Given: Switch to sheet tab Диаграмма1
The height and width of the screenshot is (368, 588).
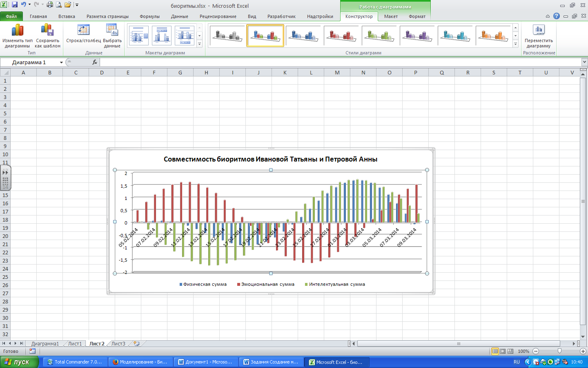Looking at the screenshot, I should 45,343.
